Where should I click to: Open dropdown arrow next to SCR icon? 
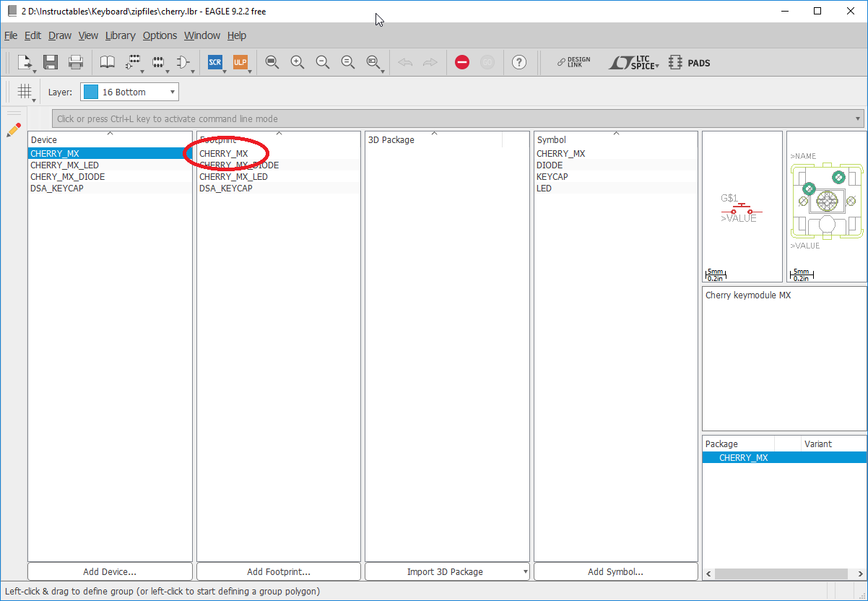click(x=225, y=72)
